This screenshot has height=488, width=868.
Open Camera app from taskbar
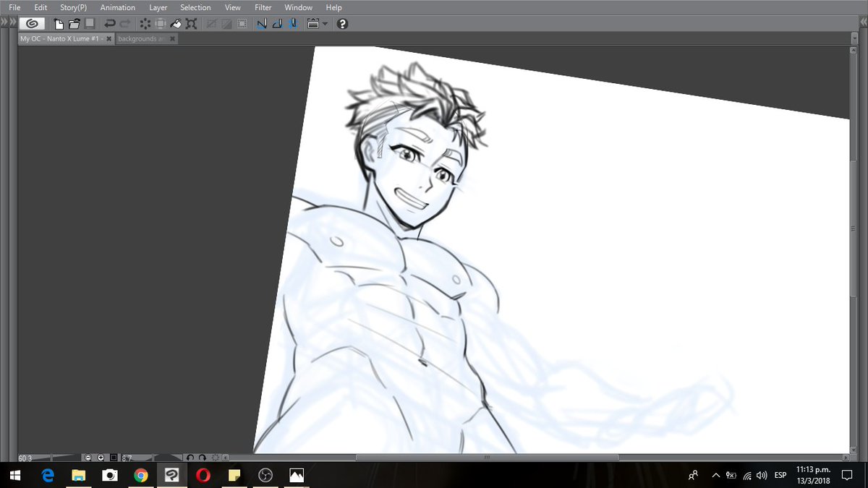[x=110, y=475]
